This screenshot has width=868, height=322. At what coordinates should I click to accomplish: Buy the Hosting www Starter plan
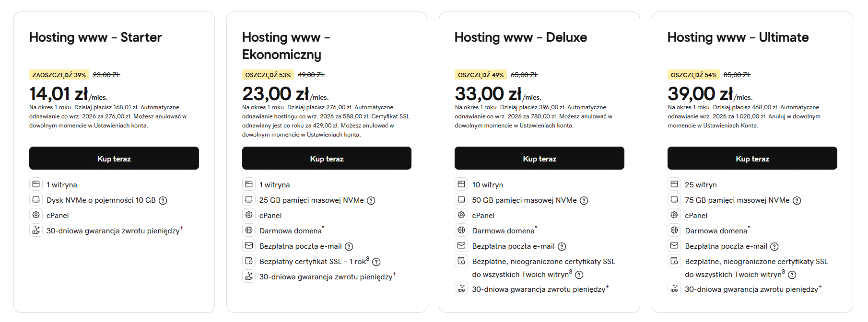[114, 159]
